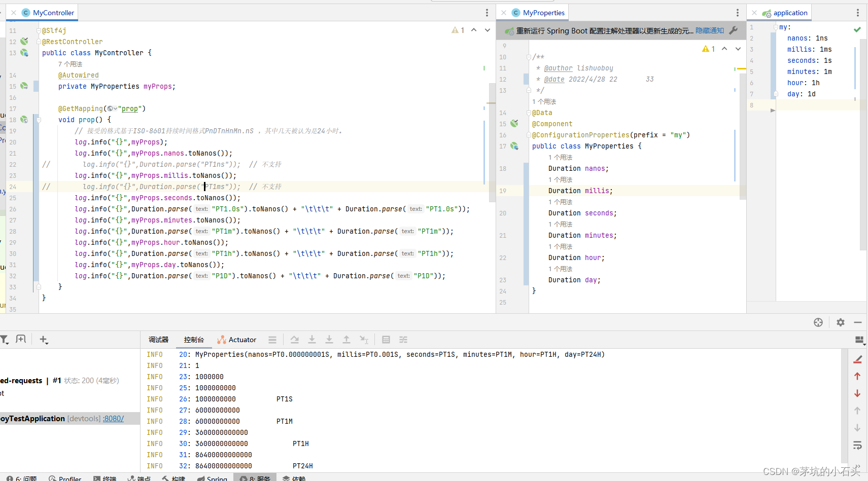
Task: Open the MyController editor tab
Action: (48, 13)
